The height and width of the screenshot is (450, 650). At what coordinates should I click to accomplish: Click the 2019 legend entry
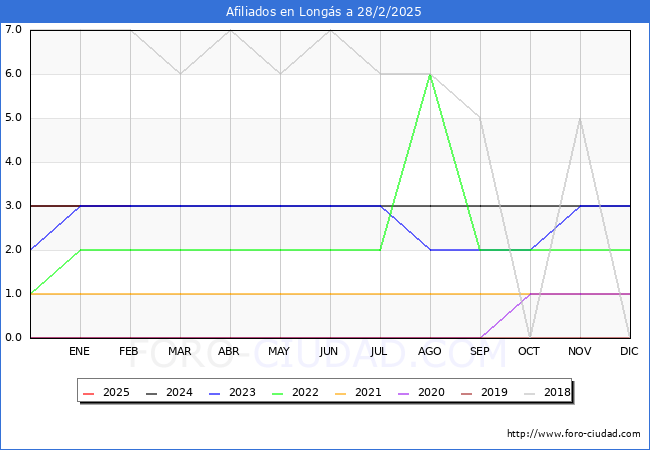click(x=484, y=392)
